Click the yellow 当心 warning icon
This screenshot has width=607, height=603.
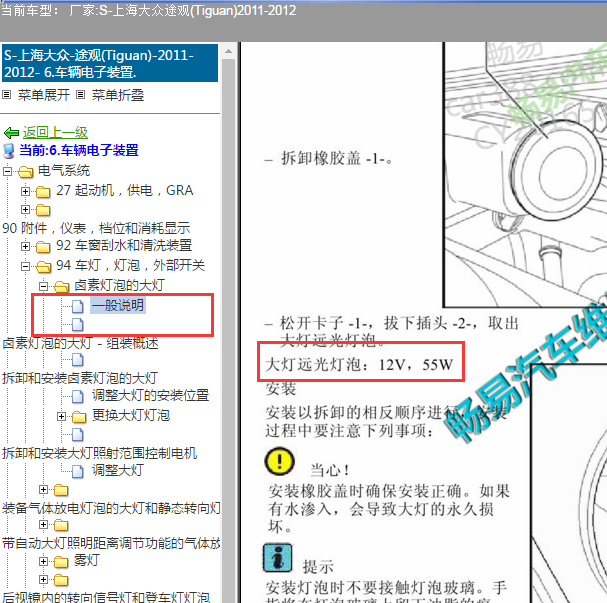click(279, 461)
